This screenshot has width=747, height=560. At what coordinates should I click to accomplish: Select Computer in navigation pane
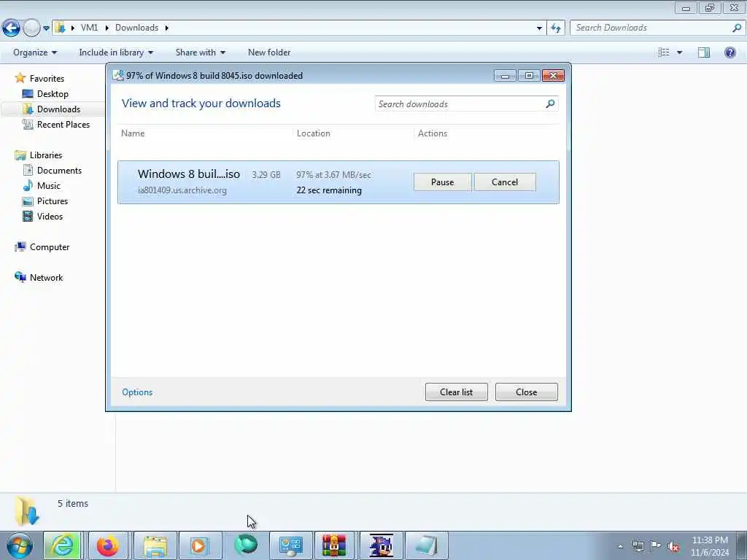pyautogui.click(x=50, y=247)
